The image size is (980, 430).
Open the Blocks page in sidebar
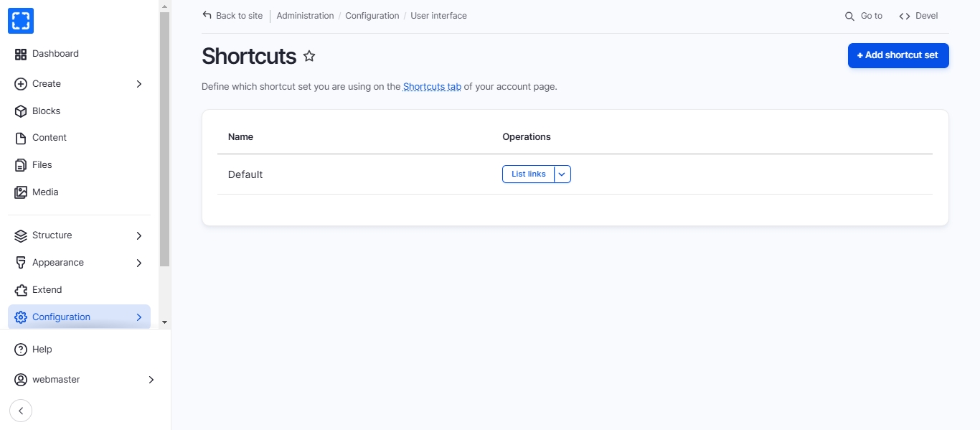46,111
